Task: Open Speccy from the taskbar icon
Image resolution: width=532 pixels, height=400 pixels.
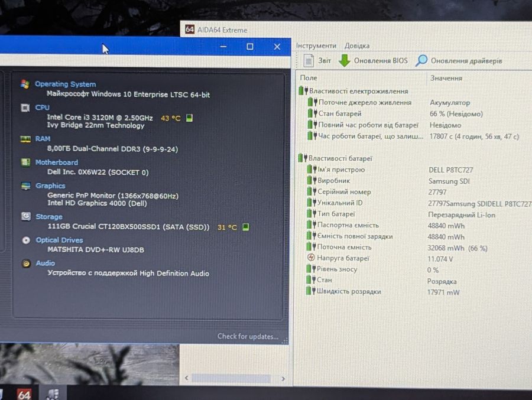Action: click(x=54, y=394)
